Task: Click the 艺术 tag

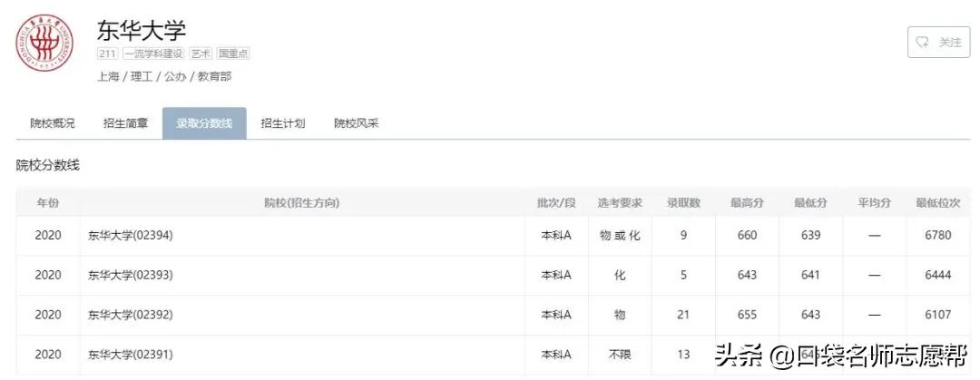Action: click(x=201, y=54)
